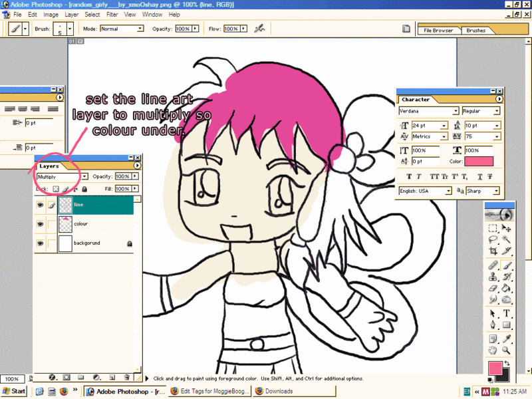The height and width of the screenshot is (399, 532).
Task: Open Verdana font family dropdown
Action: pos(456,111)
